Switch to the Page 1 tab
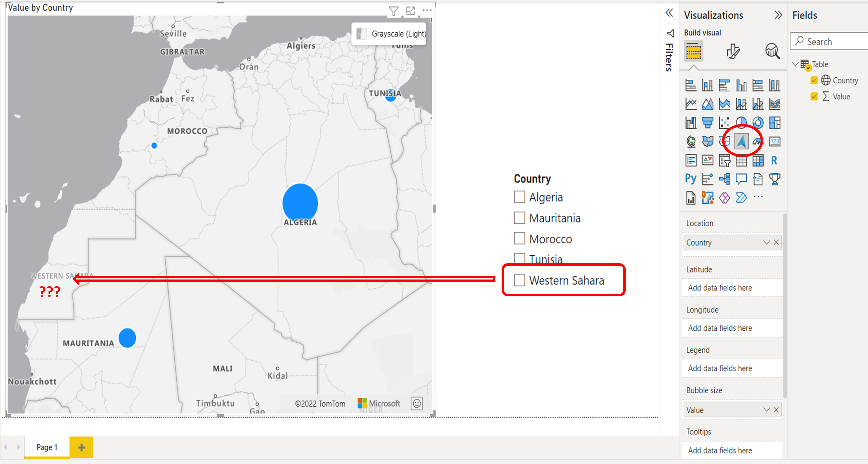868x464 pixels. pos(47,447)
